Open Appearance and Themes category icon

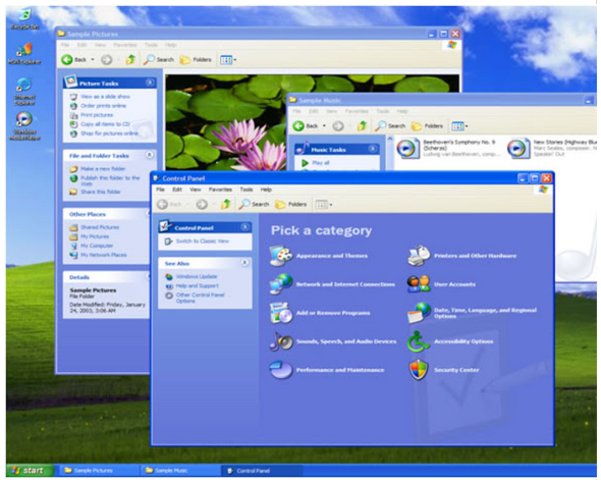(x=281, y=256)
